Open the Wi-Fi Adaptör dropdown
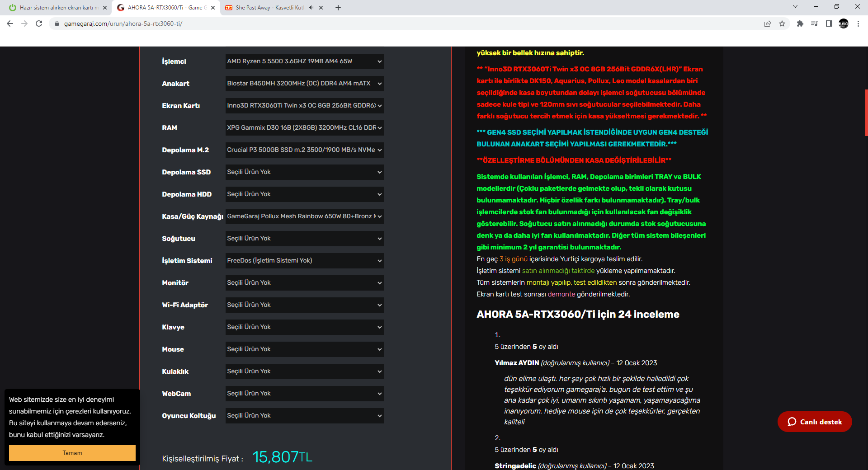The image size is (868, 470). click(x=305, y=305)
